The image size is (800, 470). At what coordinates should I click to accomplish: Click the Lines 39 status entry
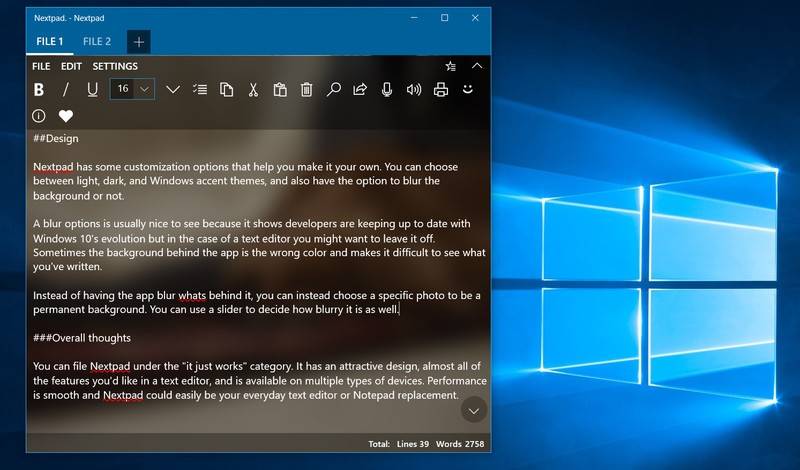(413, 444)
